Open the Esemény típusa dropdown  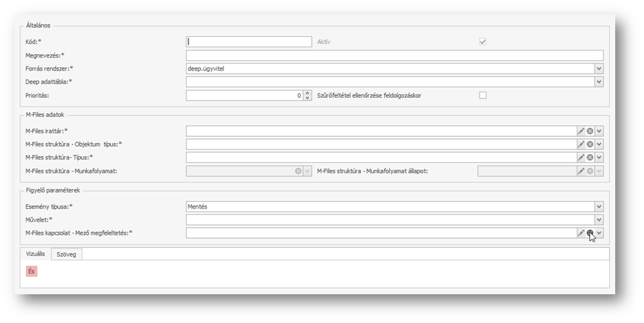pos(599,206)
